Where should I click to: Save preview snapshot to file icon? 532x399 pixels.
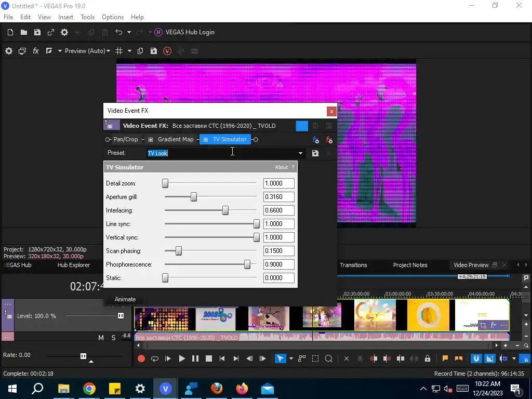pos(154,51)
